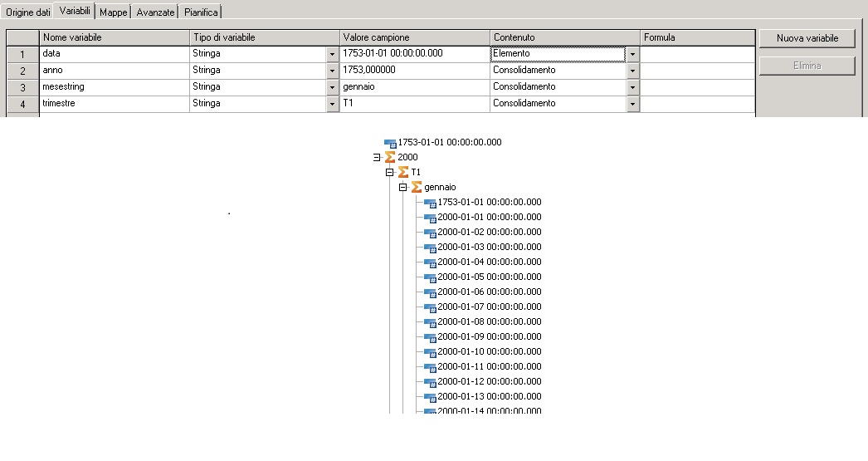Open the Mappe tab
This screenshot has width=868, height=461.
point(113,12)
